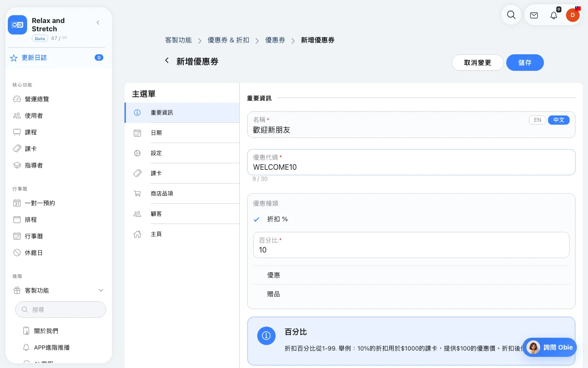The width and height of the screenshot is (588, 368).
Task: Click the back arrow beside 新增優惠券
Action: click(167, 61)
